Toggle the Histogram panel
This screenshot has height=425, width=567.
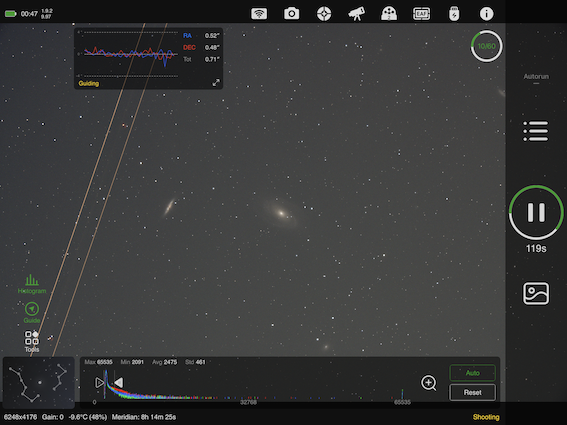pyautogui.click(x=32, y=284)
